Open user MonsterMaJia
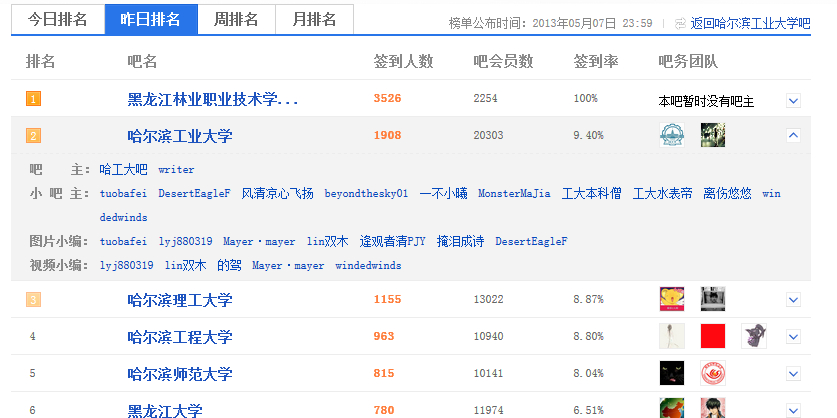The height and width of the screenshot is (418, 837). click(514, 194)
